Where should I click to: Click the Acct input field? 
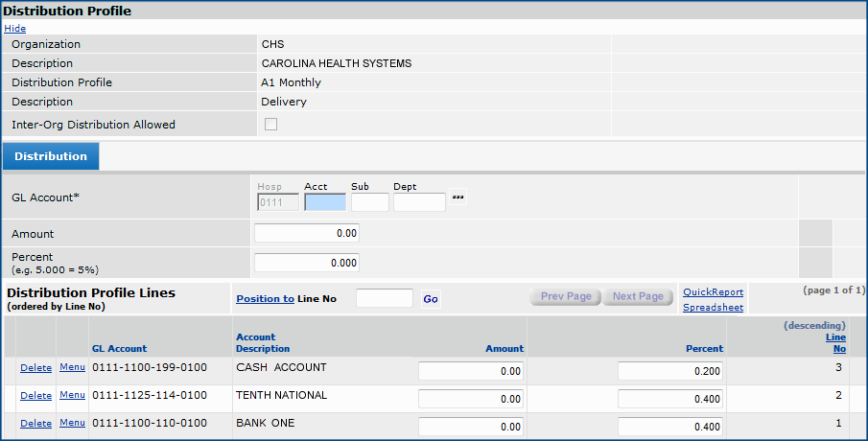tap(324, 202)
